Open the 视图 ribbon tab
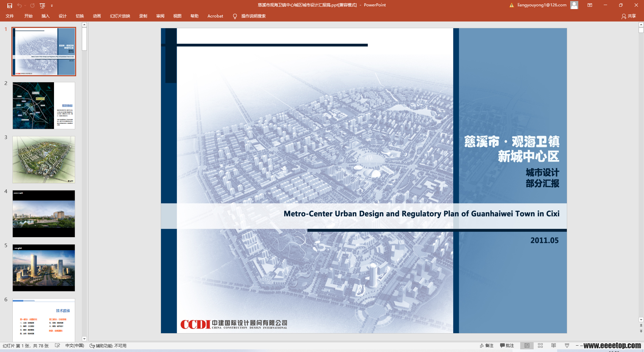 click(177, 16)
